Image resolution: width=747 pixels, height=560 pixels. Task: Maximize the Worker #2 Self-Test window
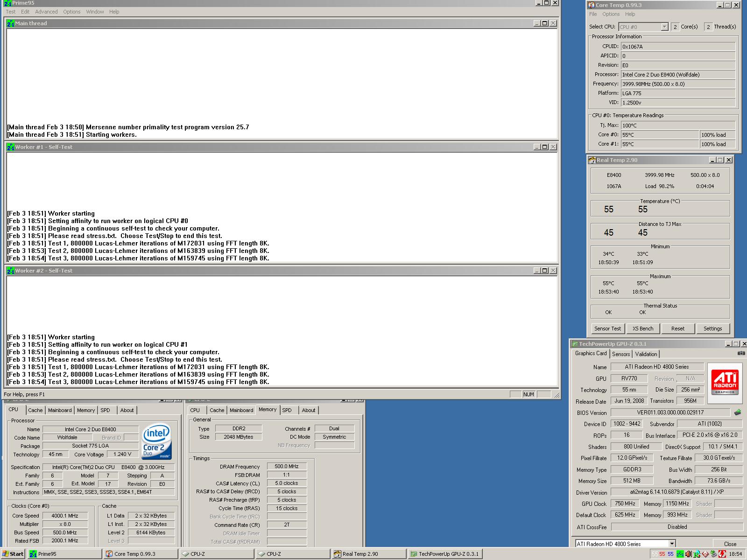point(544,270)
